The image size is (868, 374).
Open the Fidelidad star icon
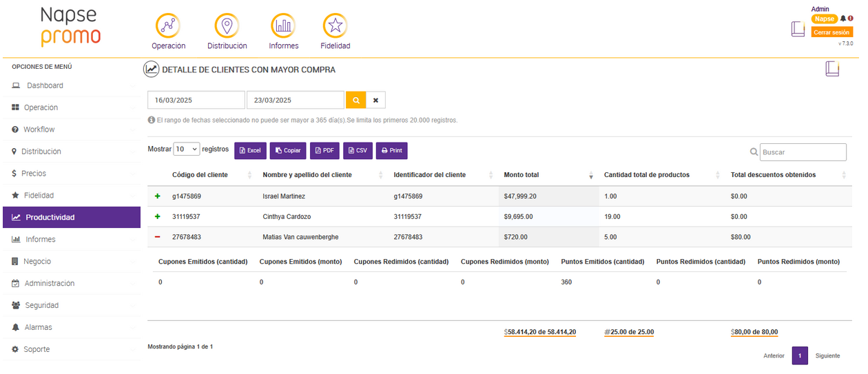tap(335, 26)
